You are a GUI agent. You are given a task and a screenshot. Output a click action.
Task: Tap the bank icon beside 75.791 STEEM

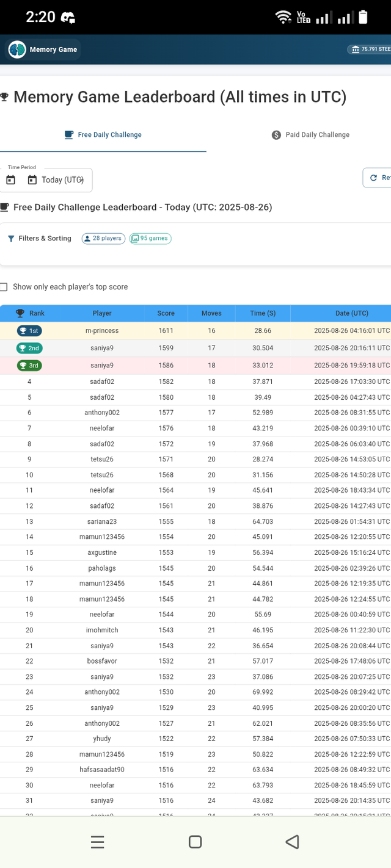(x=355, y=49)
